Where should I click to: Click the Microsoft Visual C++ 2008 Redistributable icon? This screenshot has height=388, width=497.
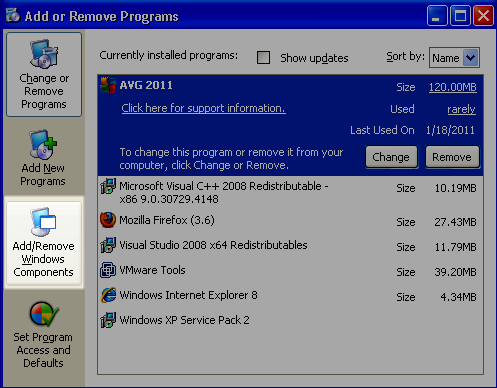108,186
